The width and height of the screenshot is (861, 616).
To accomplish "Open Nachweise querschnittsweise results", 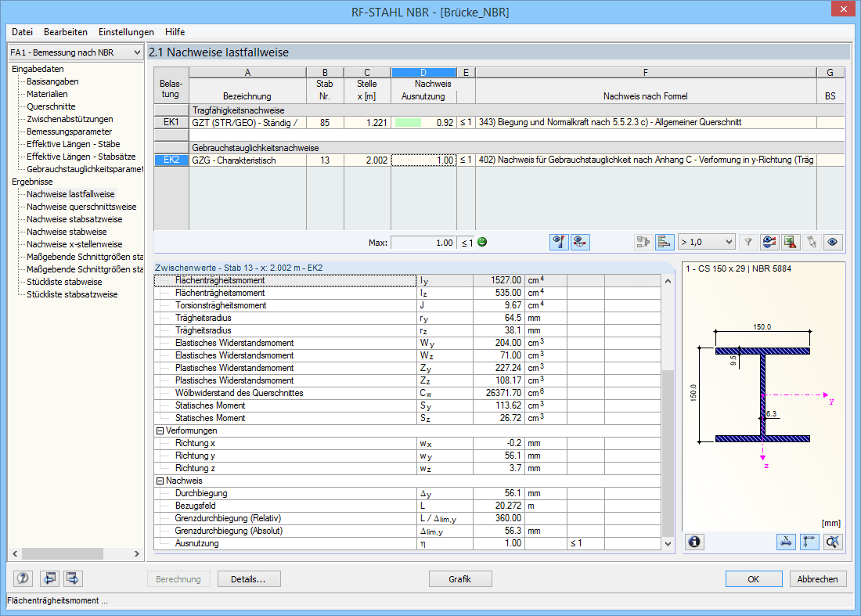I will click(81, 207).
